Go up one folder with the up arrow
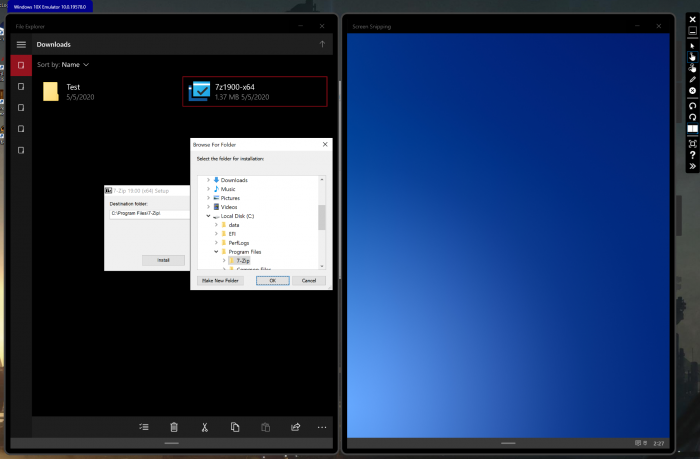700x459 pixels. tap(322, 44)
